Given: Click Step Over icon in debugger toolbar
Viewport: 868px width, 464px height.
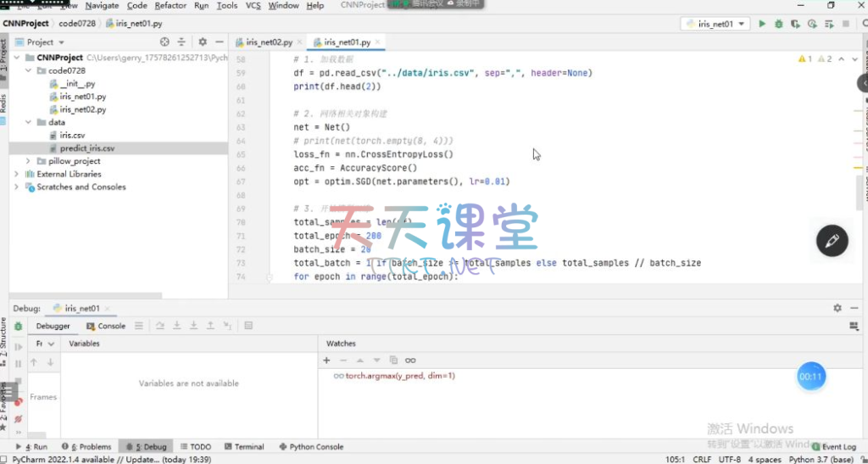Looking at the screenshot, I should click(x=159, y=326).
